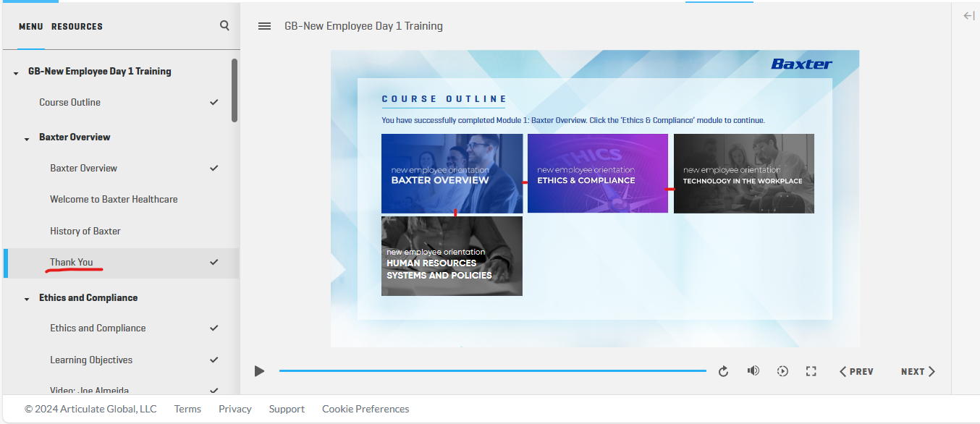Click the Ethics and Compliance section heading
Image resolution: width=980 pixels, height=424 pixels.
coord(88,297)
